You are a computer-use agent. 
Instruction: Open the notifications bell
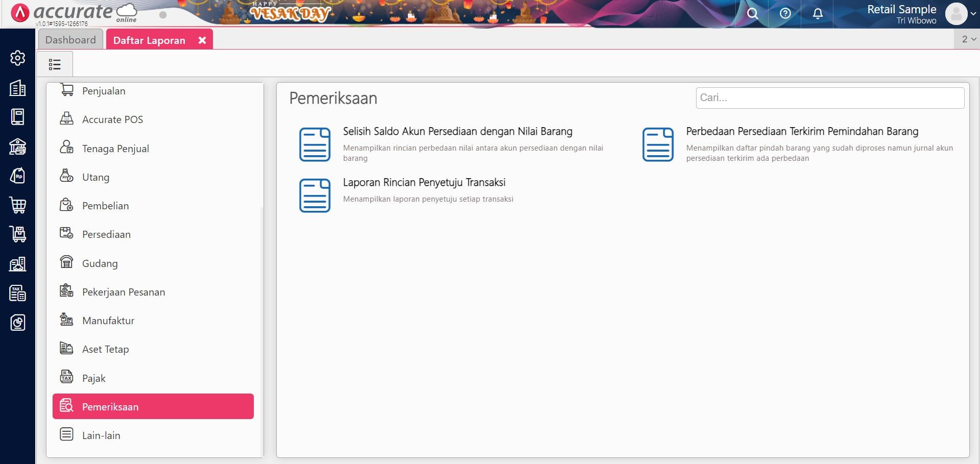(818, 14)
